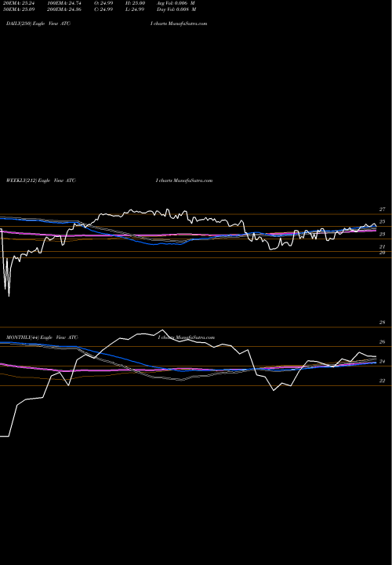Image resolution: width=392 pixels, height=565 pixels.
Task: Click the 200EMA value reading
Action: [x=66, y=9]
